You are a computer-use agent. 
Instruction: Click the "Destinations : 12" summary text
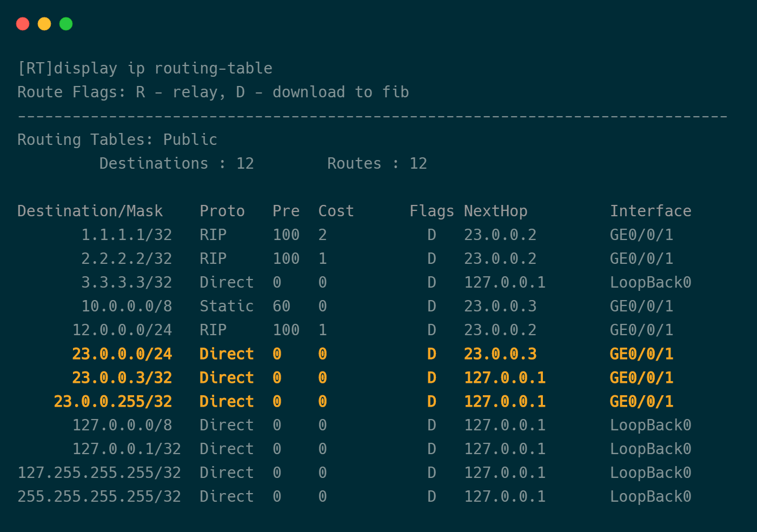pyautogui.click(x=176, y=164)
